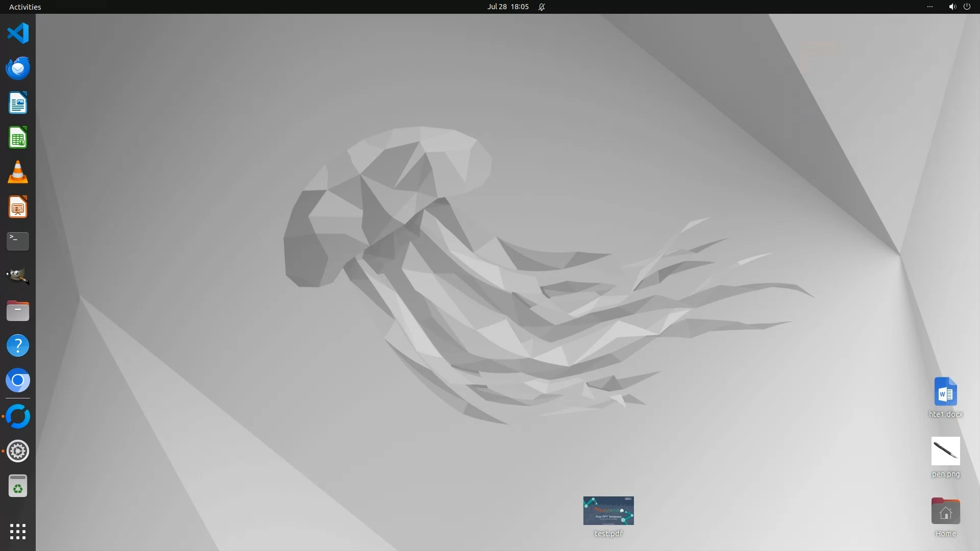Viewport: 980px width, 551px height.
Task: Click the volume speaker icon
Action: (x=952, y=7)
